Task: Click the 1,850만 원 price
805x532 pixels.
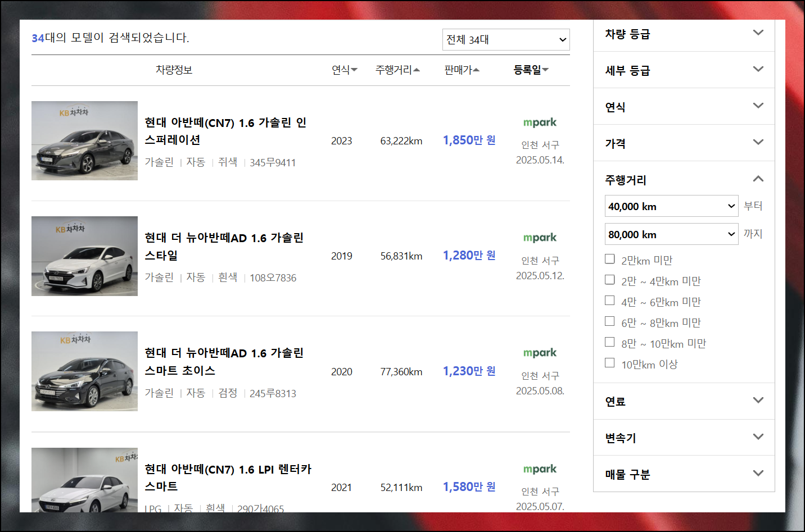Action: point(469,140)
